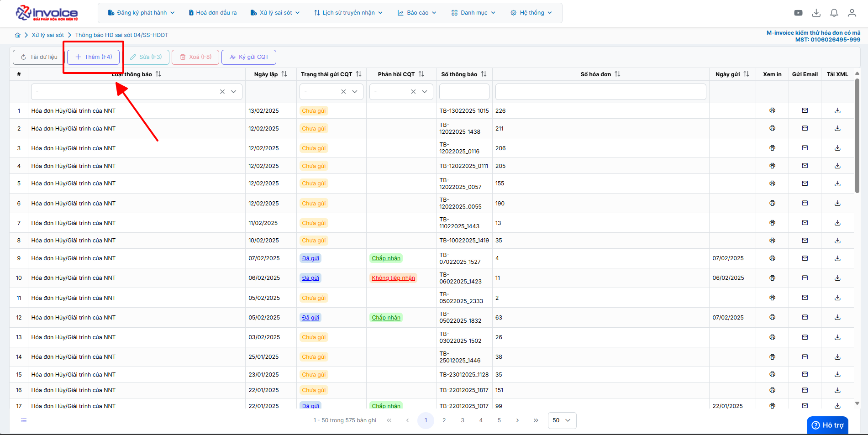
Task: Expand the Hệ thống menu
Action: 531,13
